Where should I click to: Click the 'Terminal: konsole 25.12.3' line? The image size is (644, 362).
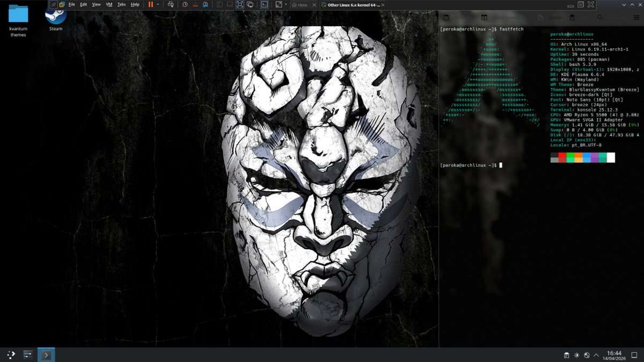coord(584,110)
